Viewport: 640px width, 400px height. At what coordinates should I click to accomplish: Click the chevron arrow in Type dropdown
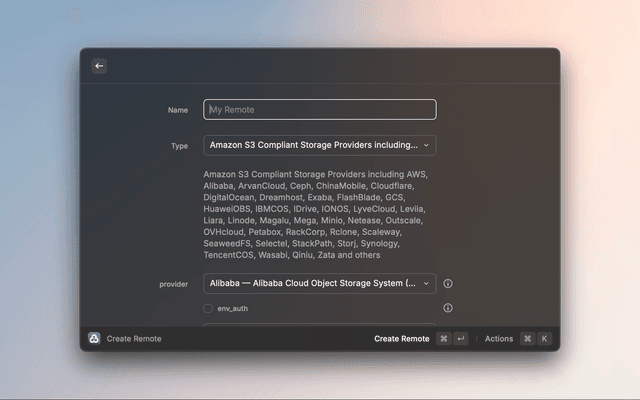coord(427,146)
